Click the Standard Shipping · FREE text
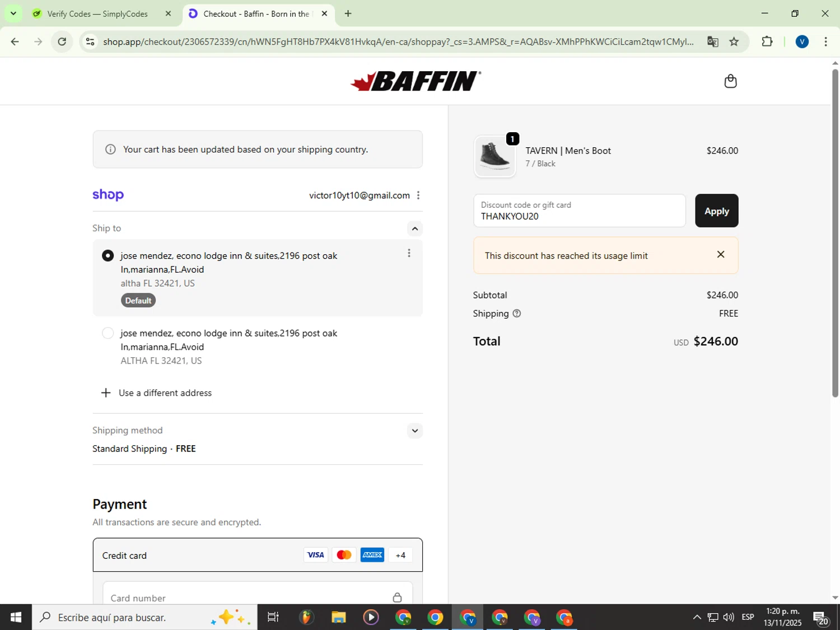The width and height of the screenshot is (840, 630). click(x=144, y=449)
